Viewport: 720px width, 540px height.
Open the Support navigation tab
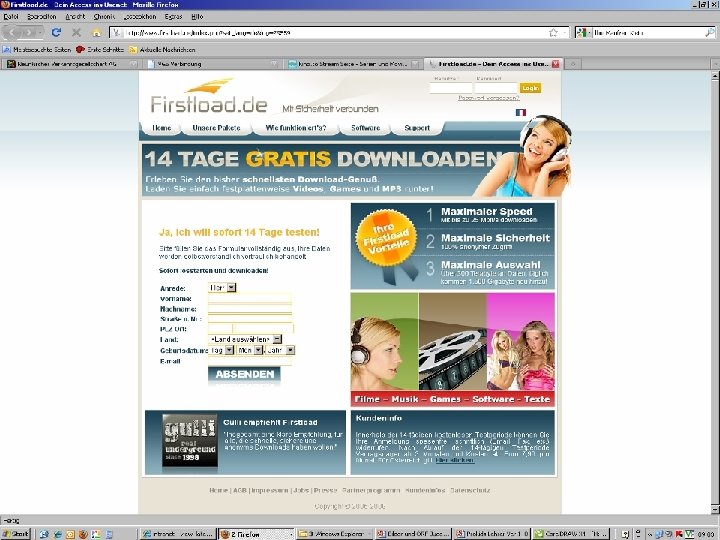(417, 128)
